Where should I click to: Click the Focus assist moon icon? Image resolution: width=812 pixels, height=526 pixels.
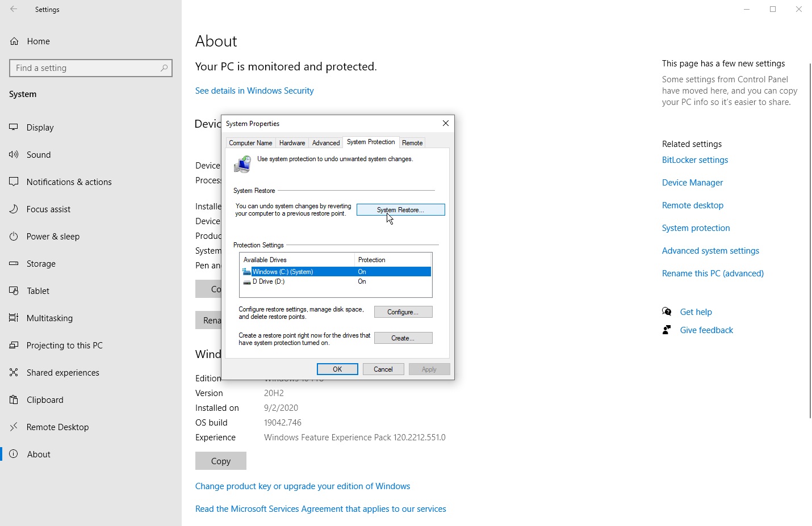tap(14, 209)
